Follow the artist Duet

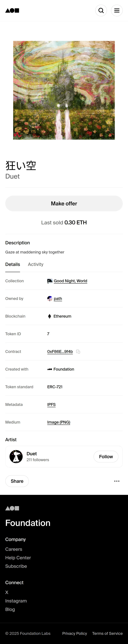[106, 456]
